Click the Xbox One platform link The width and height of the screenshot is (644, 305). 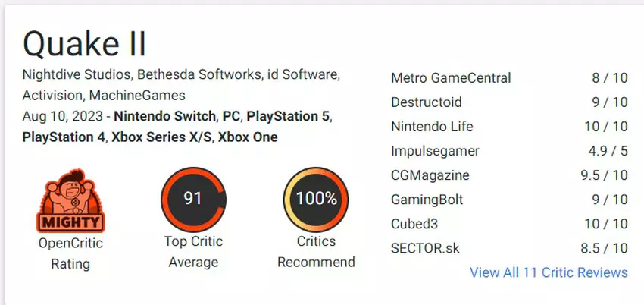pyautogui.click(x=248, y=137)
